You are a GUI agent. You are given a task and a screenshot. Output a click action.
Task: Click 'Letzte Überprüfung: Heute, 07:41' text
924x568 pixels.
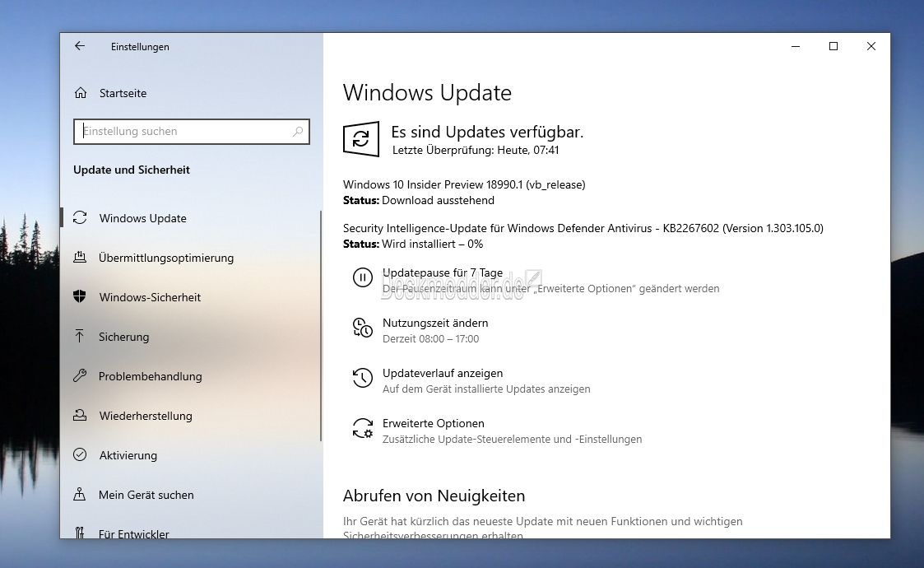click(476, 150)
